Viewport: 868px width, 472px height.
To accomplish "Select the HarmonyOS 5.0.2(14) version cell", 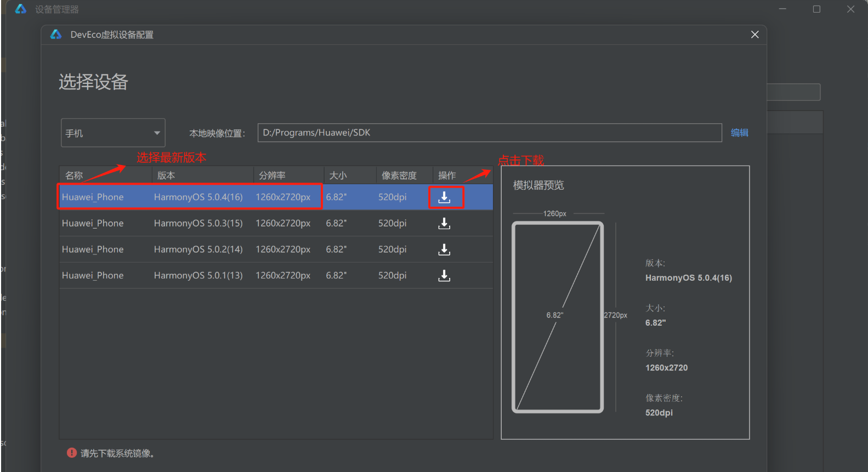I will pyautogui.click(x=198, y=249).
